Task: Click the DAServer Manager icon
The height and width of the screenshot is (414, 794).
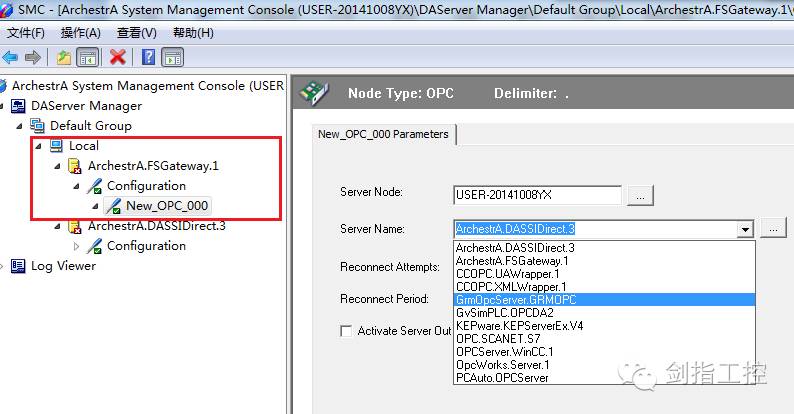Action: [18, 106]
